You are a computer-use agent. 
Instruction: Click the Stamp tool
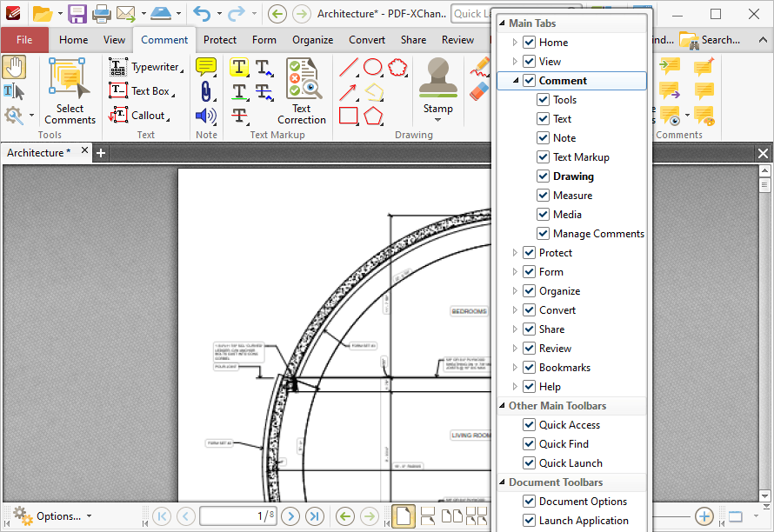tap(437, 85)
